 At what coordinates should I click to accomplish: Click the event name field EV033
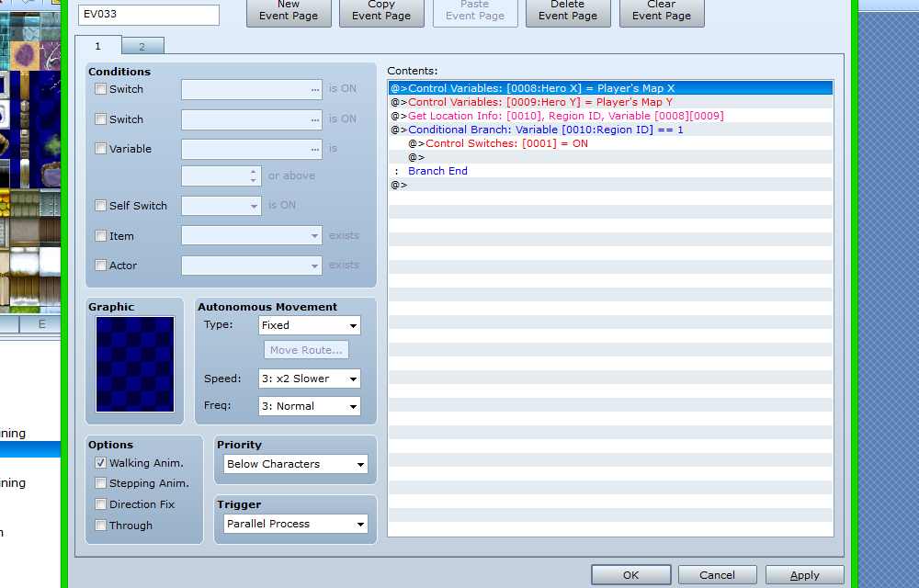click(x=149, y=15)
